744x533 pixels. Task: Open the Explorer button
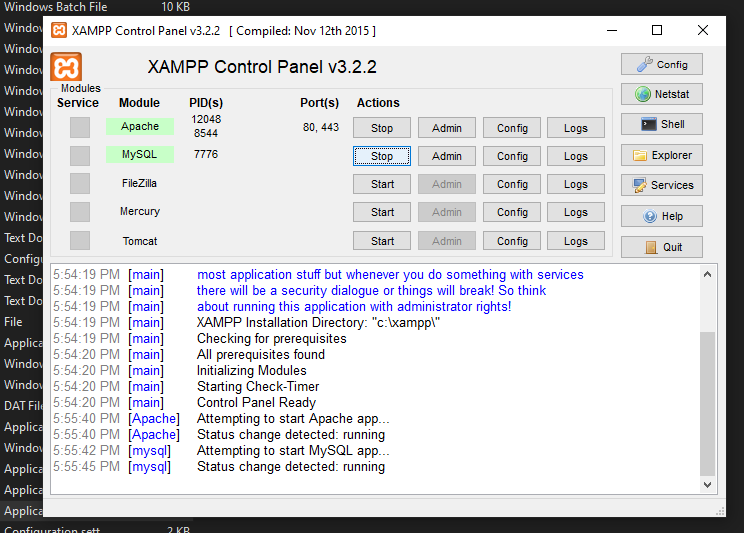(661, 155)
